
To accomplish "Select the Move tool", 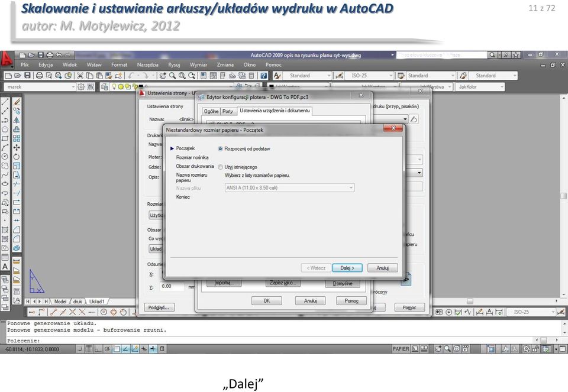I will point(17,147).
